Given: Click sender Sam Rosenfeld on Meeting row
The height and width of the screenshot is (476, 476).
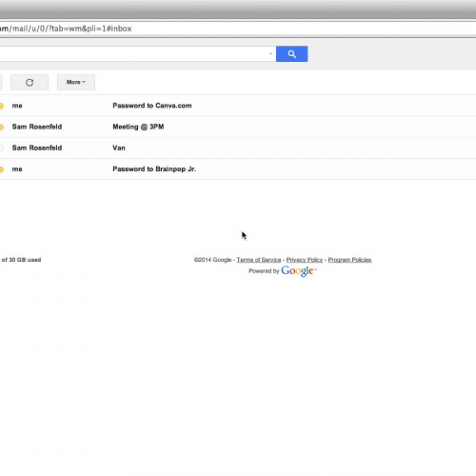Looking at the screenshot, I should click(37, 127).
